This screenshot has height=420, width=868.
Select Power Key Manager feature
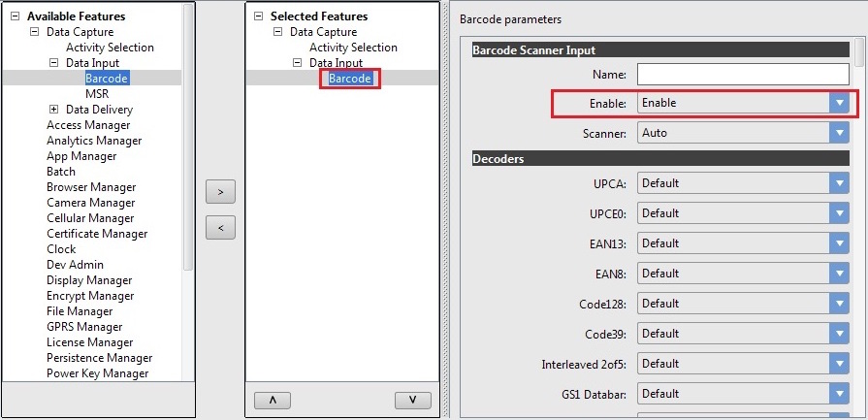(x=98, y=373)
